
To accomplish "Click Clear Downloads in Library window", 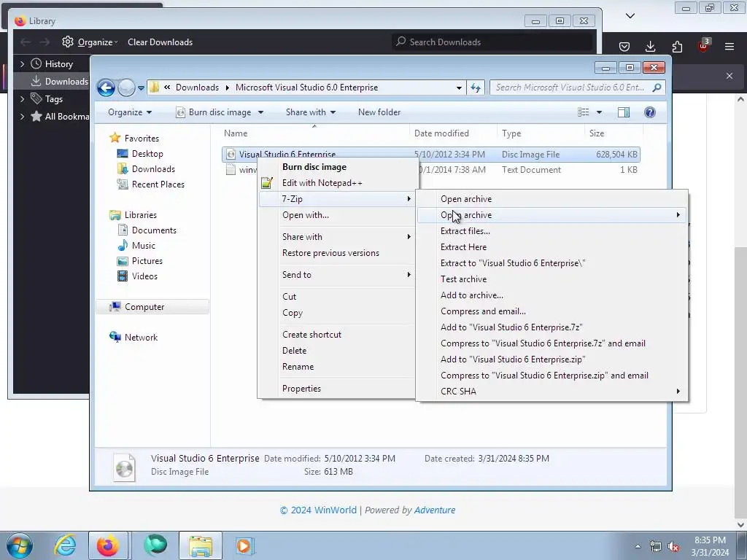I will coord(160,42).
